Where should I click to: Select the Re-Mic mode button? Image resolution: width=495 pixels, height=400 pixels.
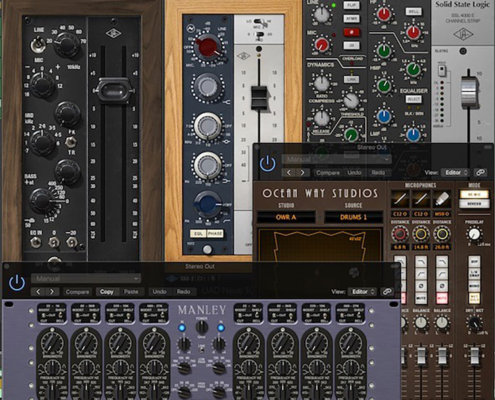point(474,194)
